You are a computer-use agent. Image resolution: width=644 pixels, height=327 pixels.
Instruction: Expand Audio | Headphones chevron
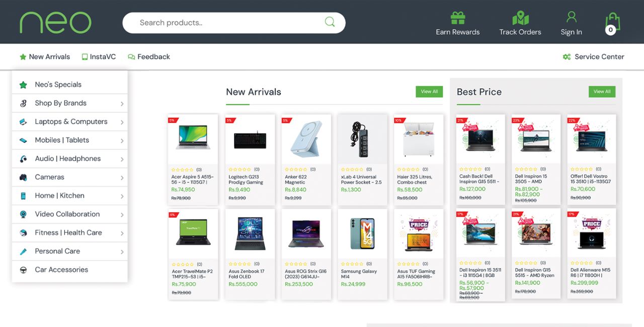coord(122,159)
